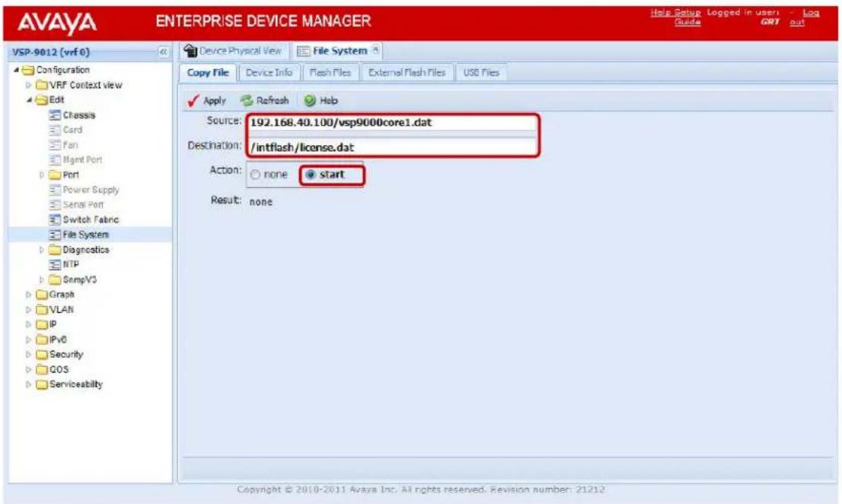Click the Fan item icon
This screenshot has height=504, width=842.
[x=55, y=145]
